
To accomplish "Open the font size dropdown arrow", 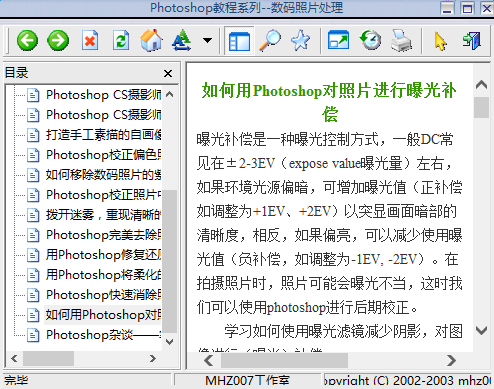I will [207, 41].
